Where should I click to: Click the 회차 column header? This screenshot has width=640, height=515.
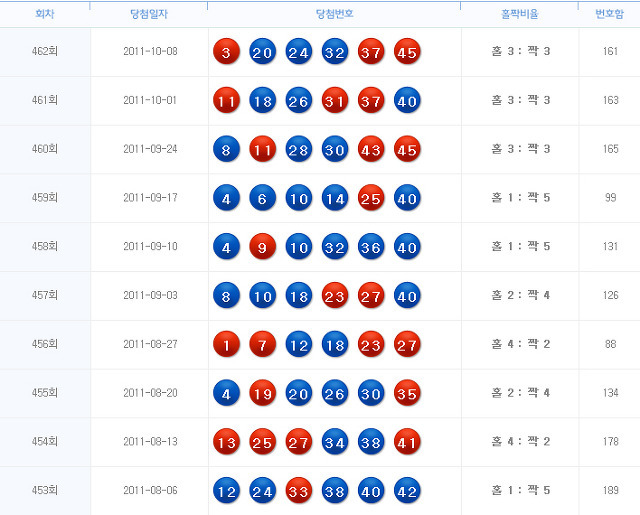point(45,14)
